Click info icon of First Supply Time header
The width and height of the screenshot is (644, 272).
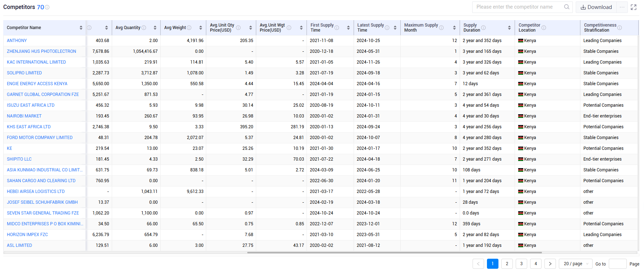337,28
